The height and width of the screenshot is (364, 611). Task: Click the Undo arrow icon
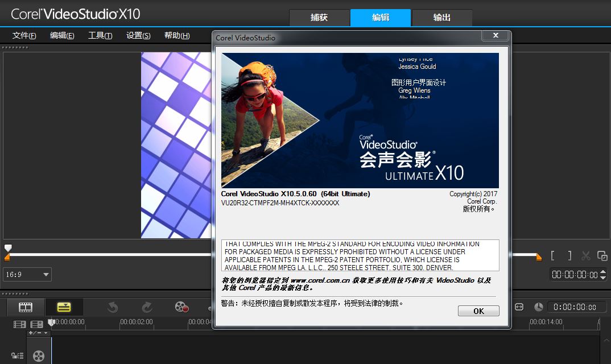pos(113,308)
